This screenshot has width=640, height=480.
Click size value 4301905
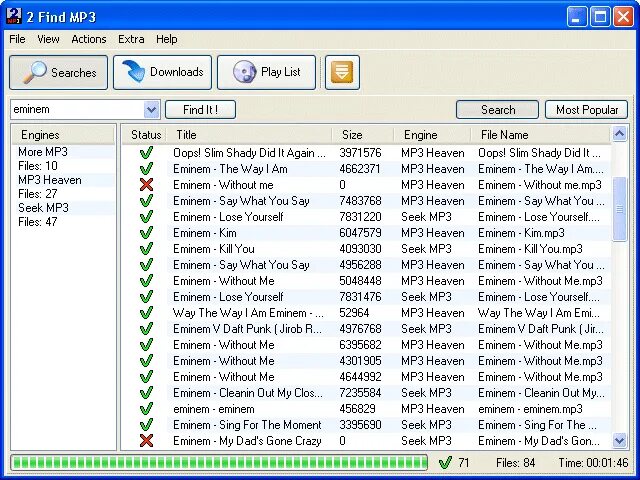click(360, 361)
